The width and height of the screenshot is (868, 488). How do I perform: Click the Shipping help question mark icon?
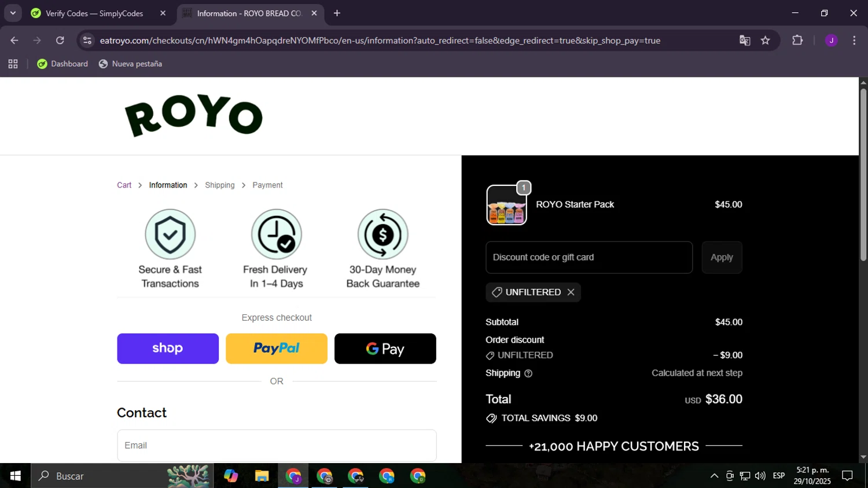(x=528, y=373)
